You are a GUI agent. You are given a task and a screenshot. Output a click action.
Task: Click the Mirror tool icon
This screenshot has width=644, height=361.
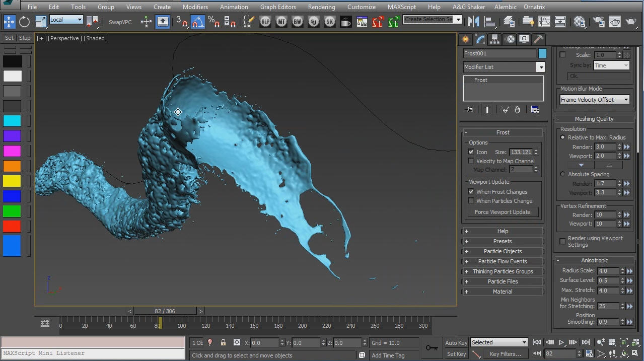pos(473,21)
